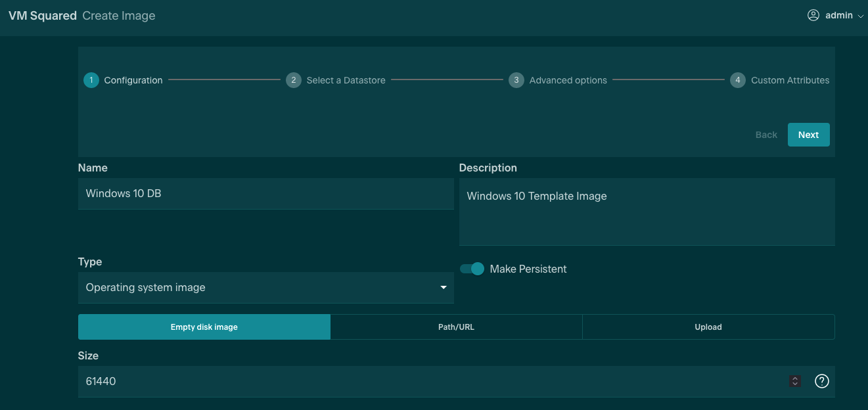Switch to the Path/URL tab
The height and width of the screenshot is (410, 868).
point(456,327)
